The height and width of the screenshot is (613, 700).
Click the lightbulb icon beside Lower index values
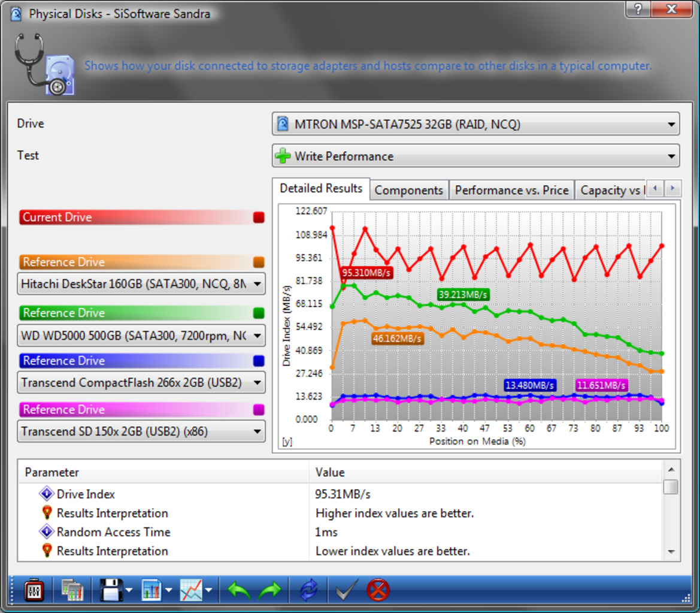point(47,551)
